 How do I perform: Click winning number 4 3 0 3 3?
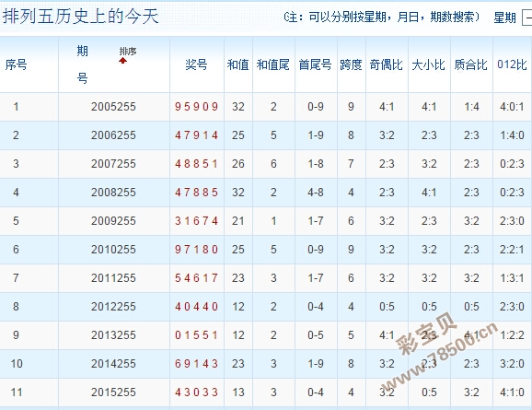196,392
